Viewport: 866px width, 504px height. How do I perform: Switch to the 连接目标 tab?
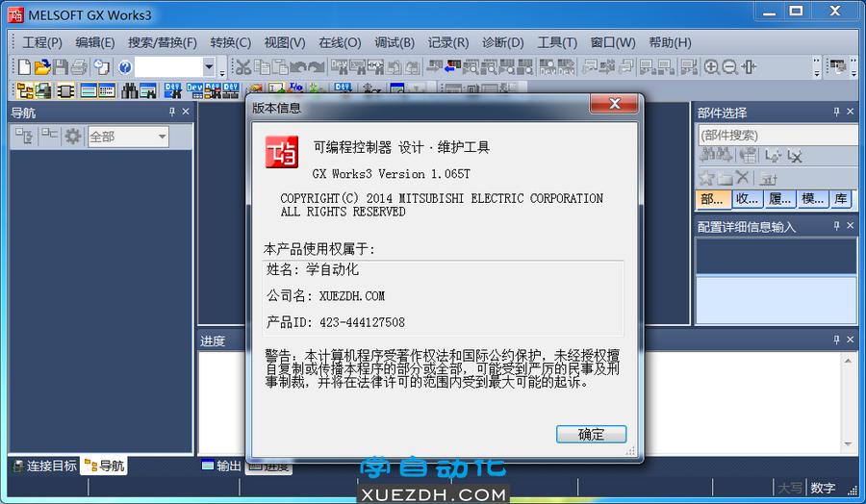coord(44,466)
